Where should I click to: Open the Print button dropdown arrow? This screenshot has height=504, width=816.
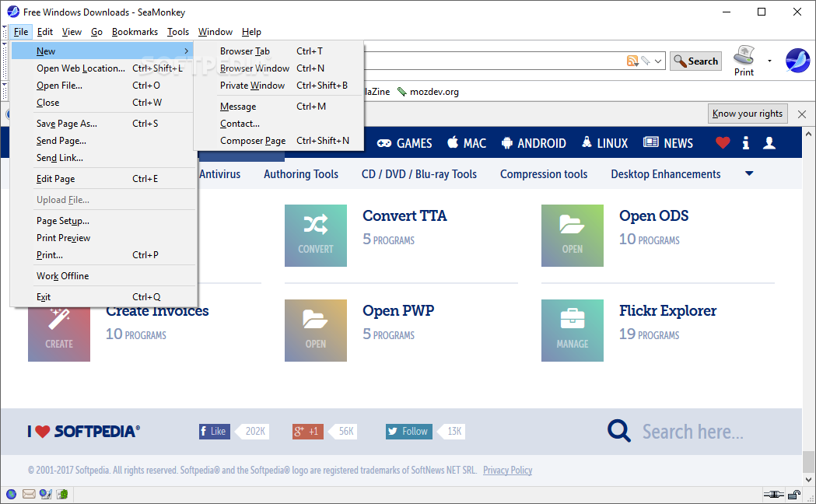769,61
